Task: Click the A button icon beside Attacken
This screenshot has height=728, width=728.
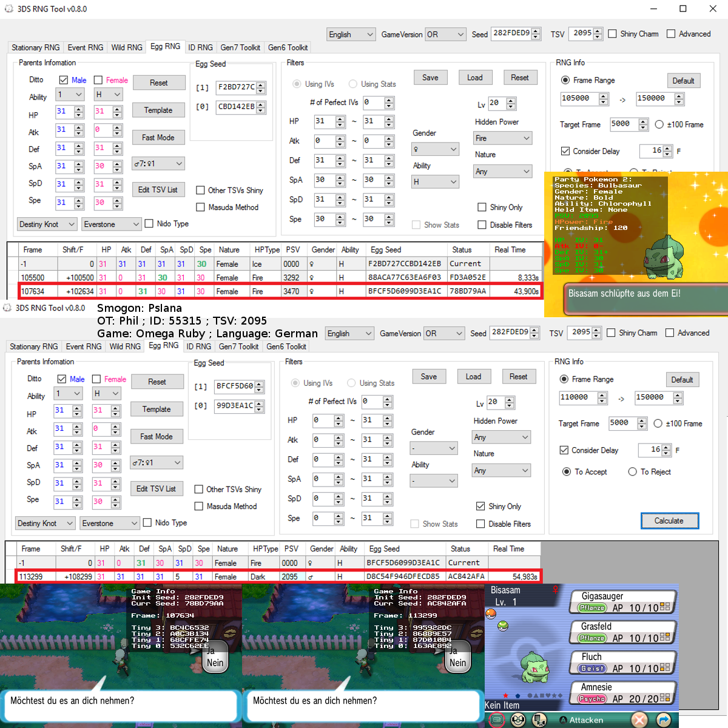Action: [563, 721]
